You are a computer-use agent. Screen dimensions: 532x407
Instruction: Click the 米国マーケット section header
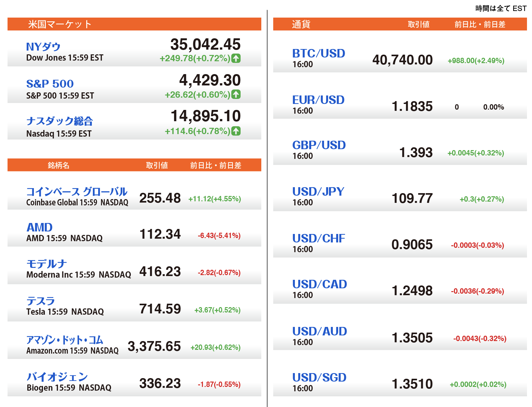pos(60,24)
